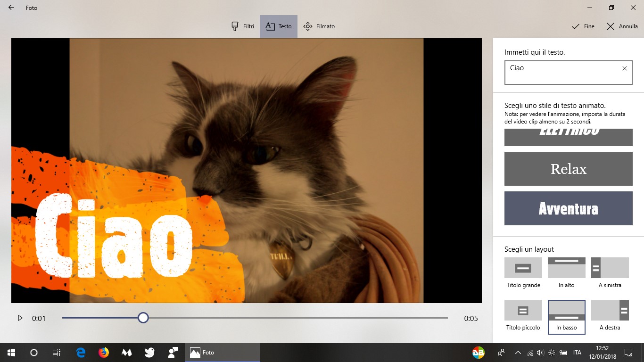Open the People icon in taskbar
Viewport: 644px width, 362px height.
501,353
